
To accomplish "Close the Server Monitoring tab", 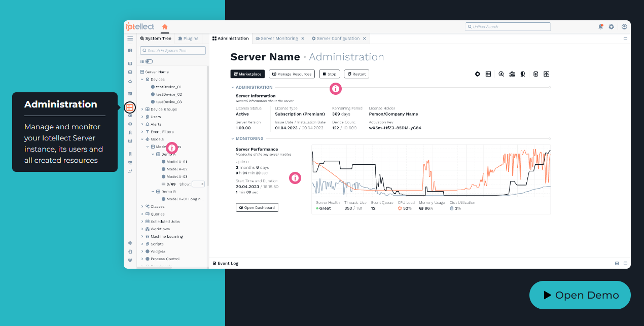I will coord(303,39).
